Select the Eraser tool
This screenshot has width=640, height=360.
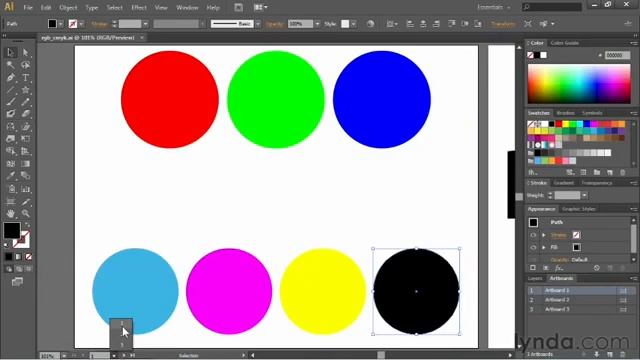point(25,114)
